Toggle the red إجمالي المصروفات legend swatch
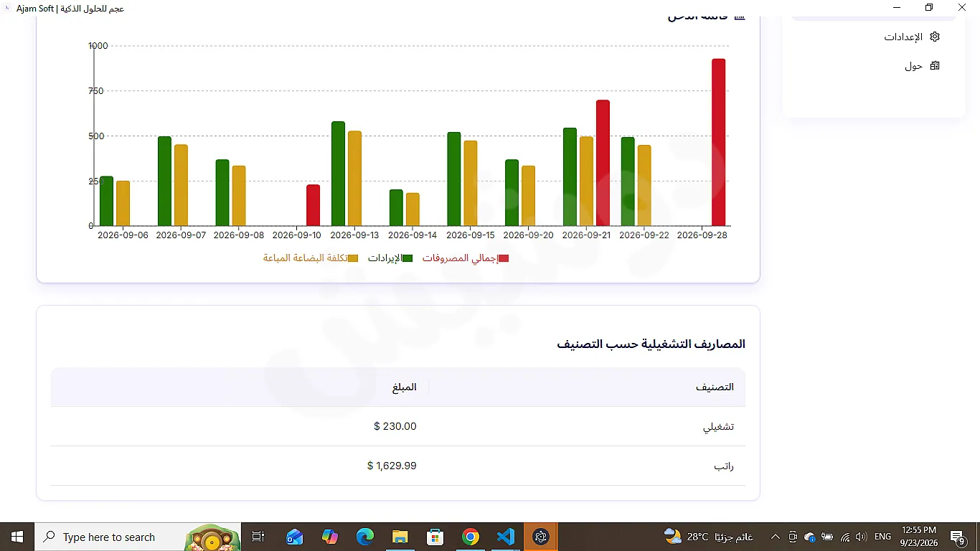This screenshot has width=980, height=551. 504,258
